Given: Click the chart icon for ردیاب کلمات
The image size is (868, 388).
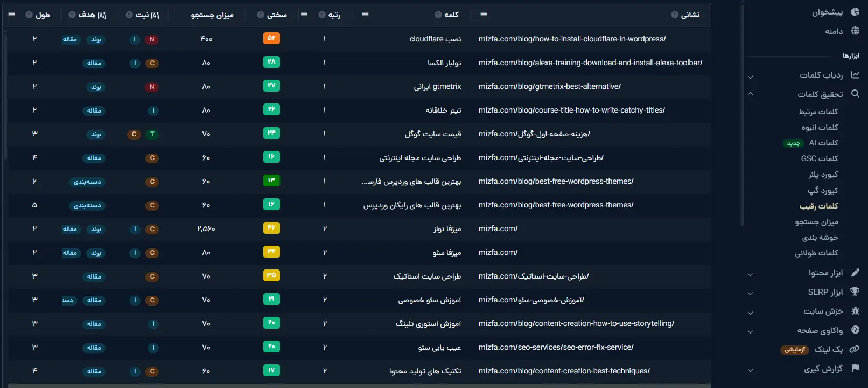Looking at the screenshot, I should [855, 75].
